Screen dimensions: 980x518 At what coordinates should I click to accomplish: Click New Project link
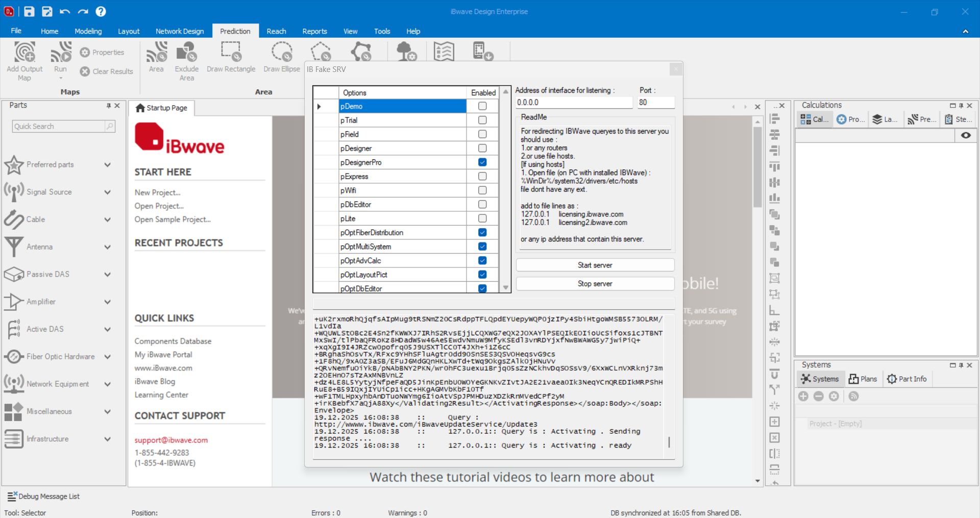[x=158, y=192]
